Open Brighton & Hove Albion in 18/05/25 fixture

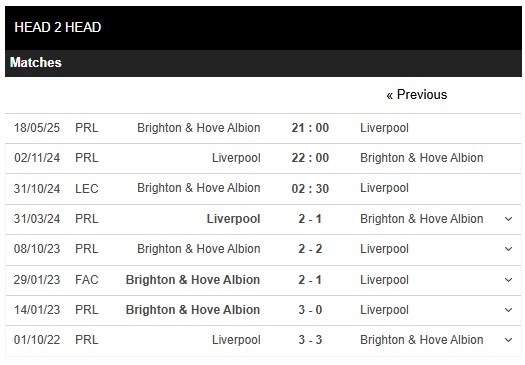199,128
